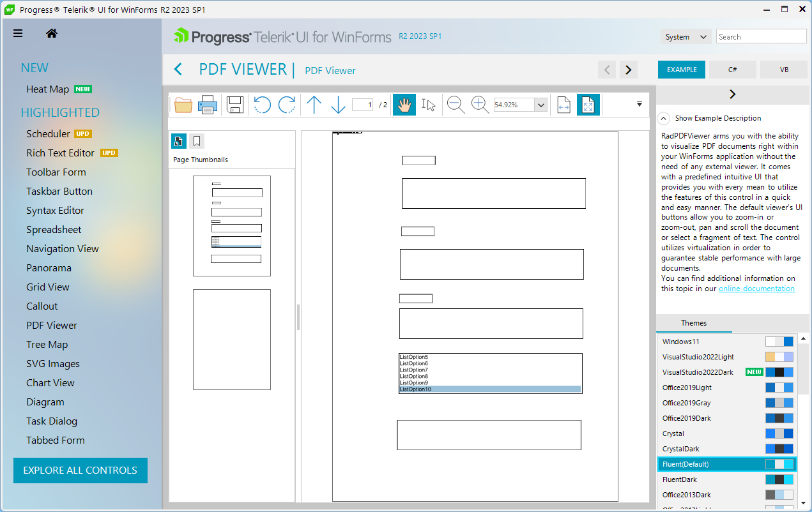Apply the VisualStudio2022Dark theme
Image resolution: width=812 pixels, height=512 pixels.
click(x=728, y=372)
